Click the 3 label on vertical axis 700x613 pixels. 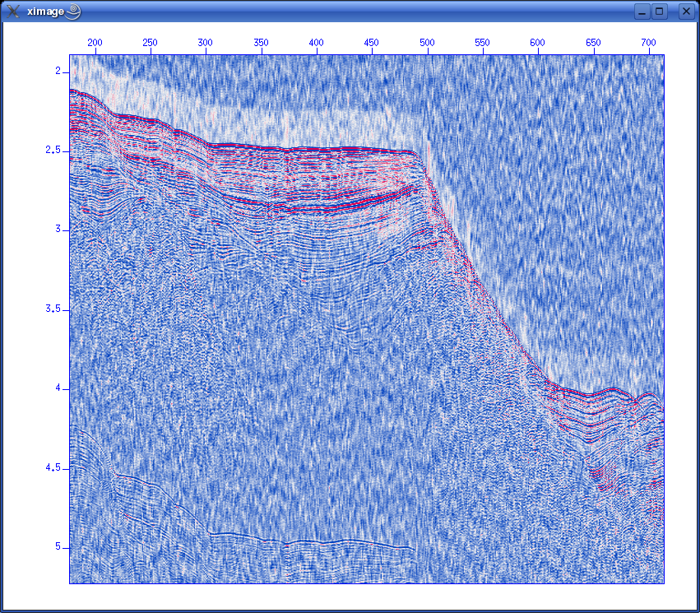(58, 230)
